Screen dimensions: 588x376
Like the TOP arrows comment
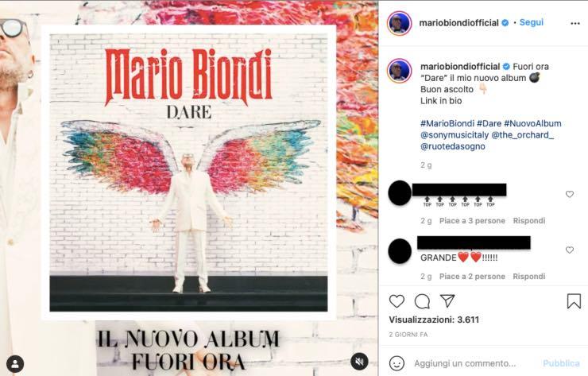pyautogui.click(x=569, y=194)
